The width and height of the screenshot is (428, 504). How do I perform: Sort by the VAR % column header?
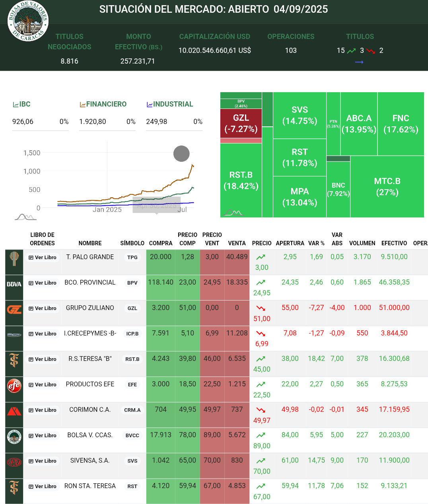pos(316,243)
